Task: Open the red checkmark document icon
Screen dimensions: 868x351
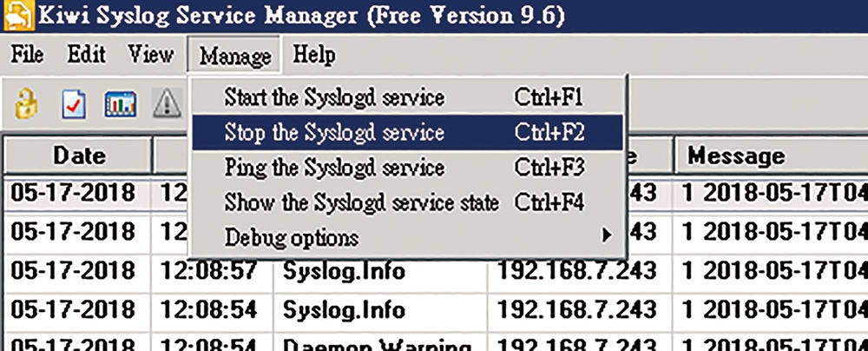Action: coord(74,103)
